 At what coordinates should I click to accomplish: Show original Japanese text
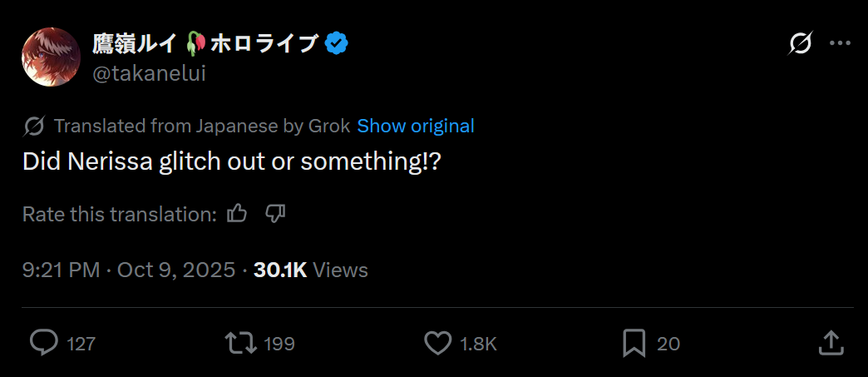pyautogui.click(x=416, y=126)
